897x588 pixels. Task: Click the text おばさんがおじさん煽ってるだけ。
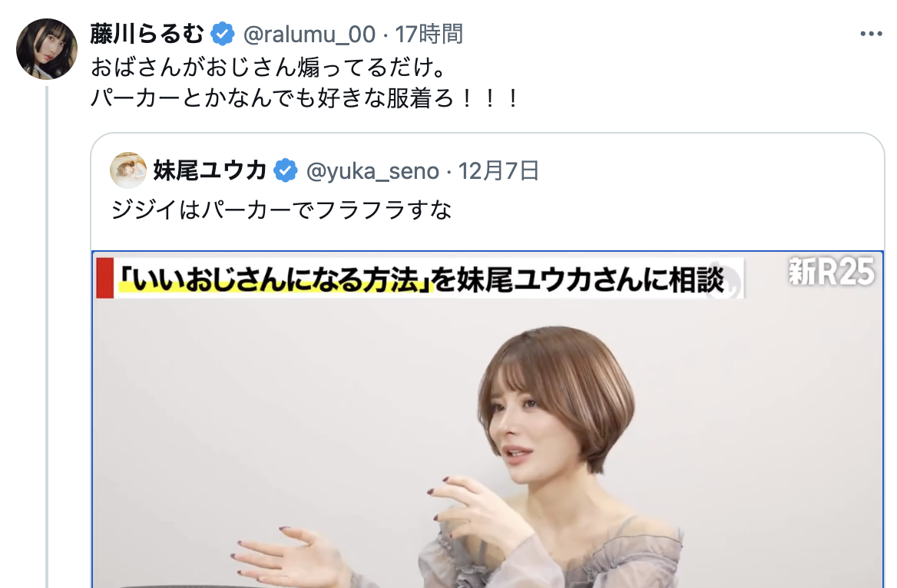pyautogui.click(x=268, y=68)
